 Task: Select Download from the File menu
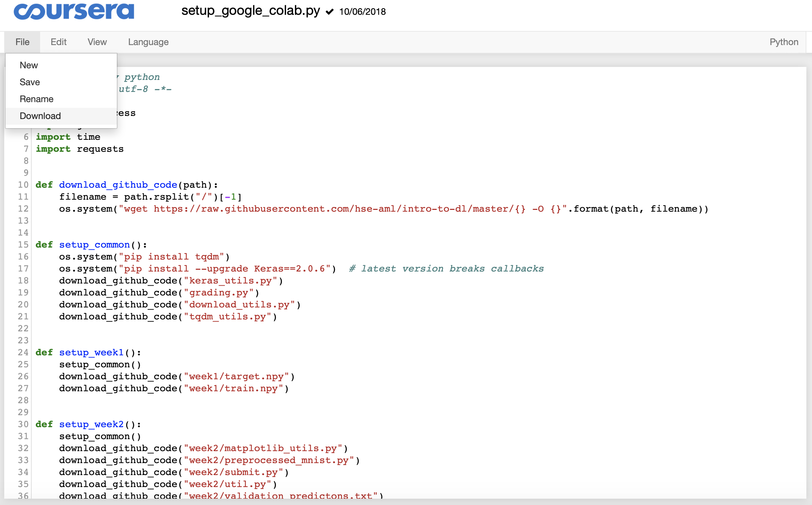click(x=40, y=116)
